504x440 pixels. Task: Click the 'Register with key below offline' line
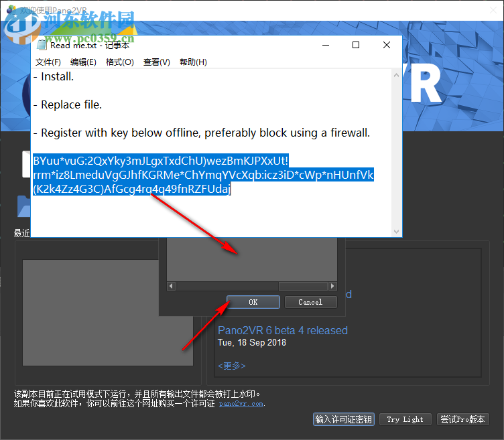click(202, 133)
